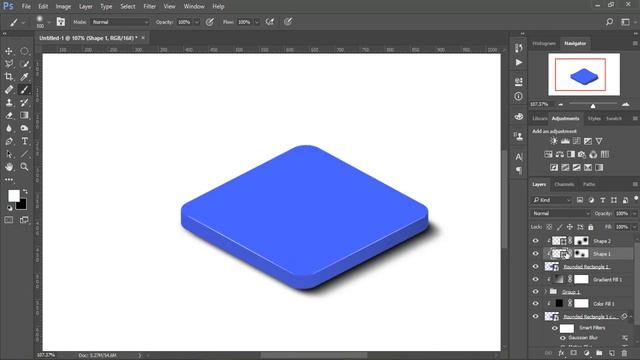640x360 pixels.
Task: Hide the Shape 1 layer
Action: [x=536, y=254]
